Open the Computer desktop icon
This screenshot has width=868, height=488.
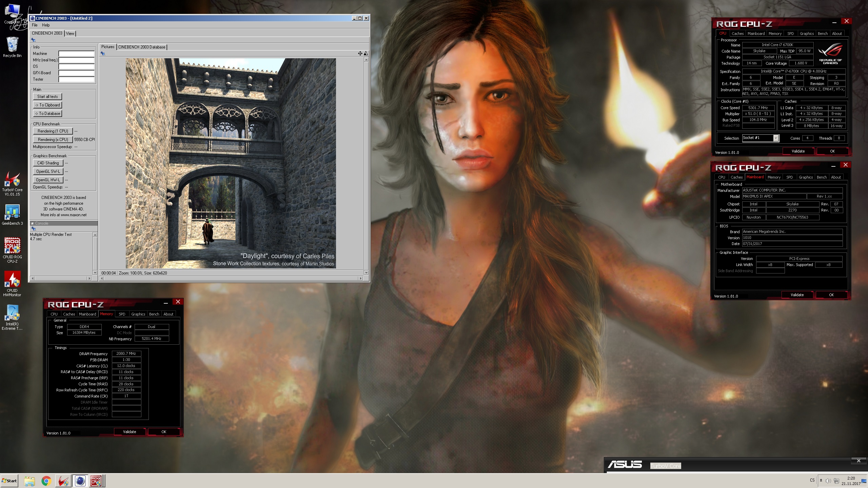click(x=12, y=14)
